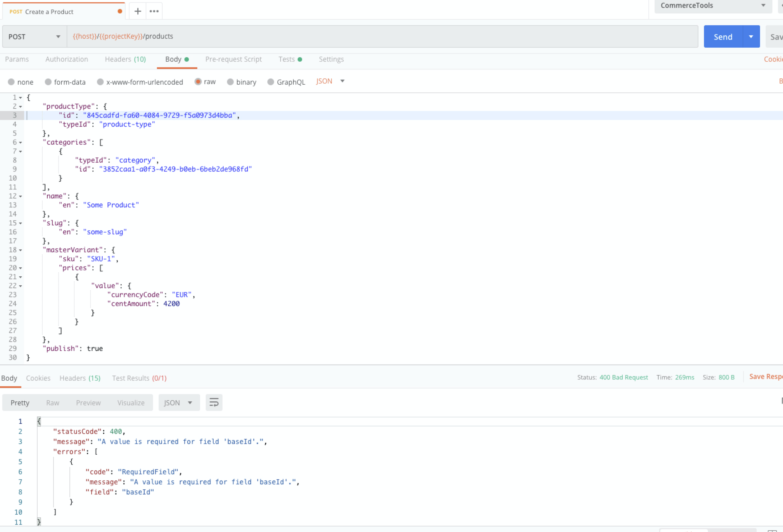
Task: Open the Send options dropdown arrow
Action: [x=751, y=36]
